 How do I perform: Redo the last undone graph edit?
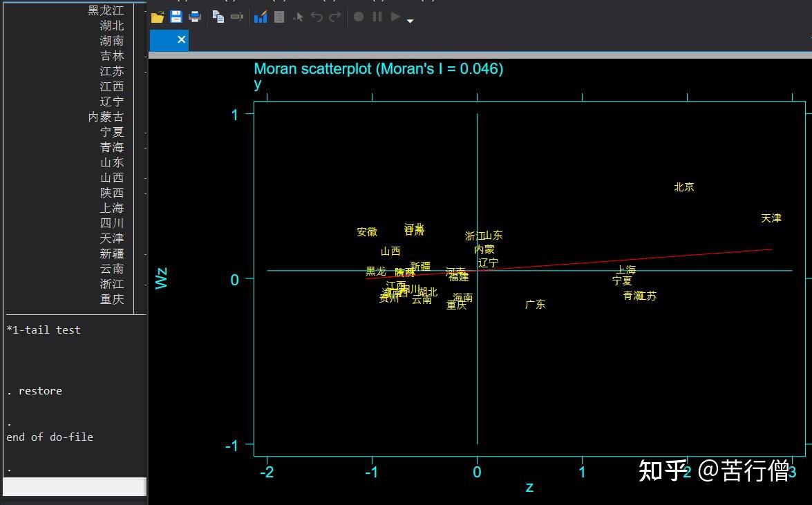pos(334,17)
